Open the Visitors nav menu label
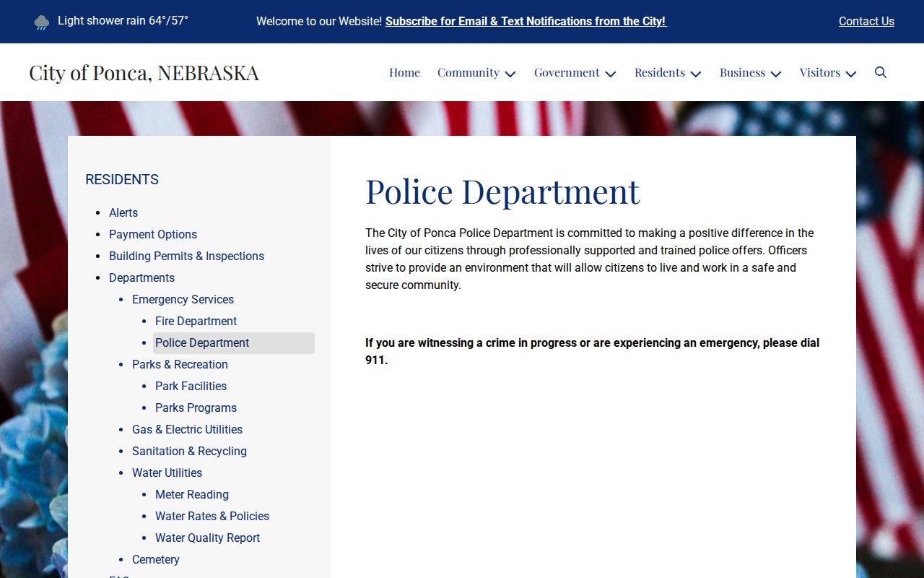Viewport: 924px width, 578px height. (x=820, y=72)
